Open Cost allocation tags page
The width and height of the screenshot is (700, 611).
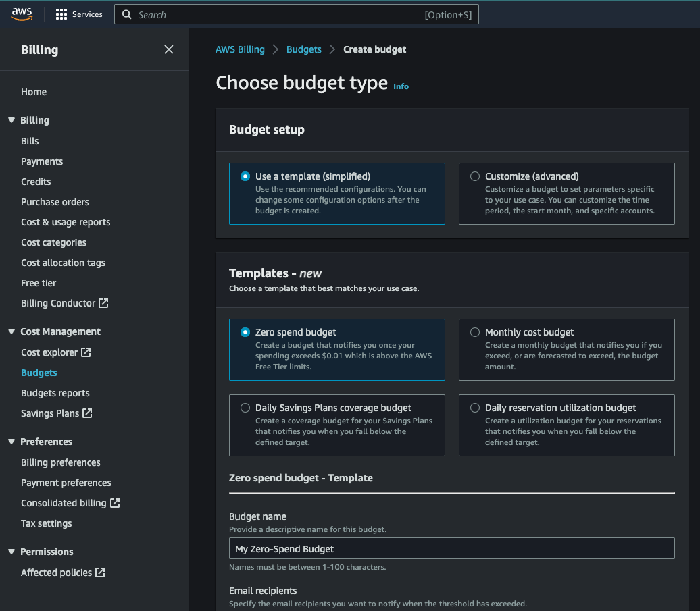tap(63, 263)
